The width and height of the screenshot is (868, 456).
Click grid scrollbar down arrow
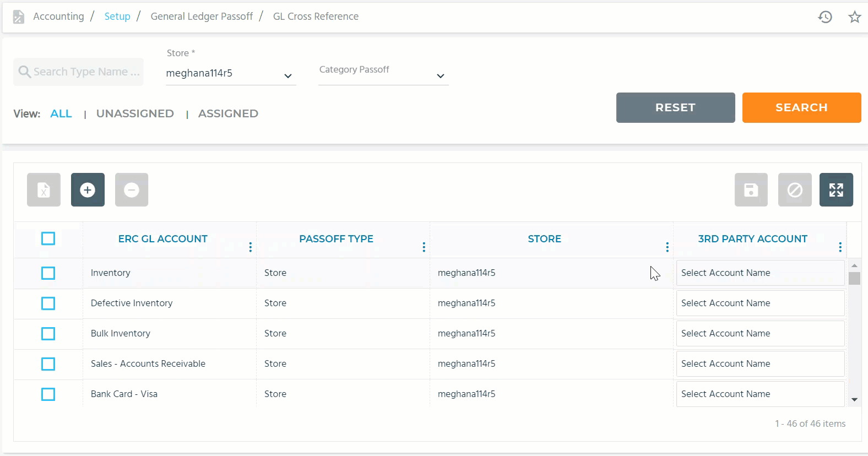pyautogui.click(x=854, y=400)
